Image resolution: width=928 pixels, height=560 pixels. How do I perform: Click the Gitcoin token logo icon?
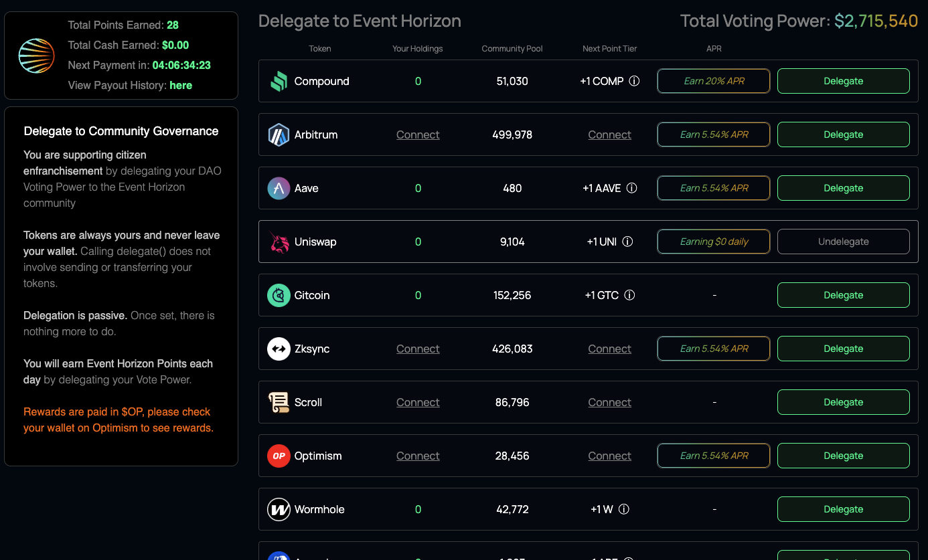pyautogui.click(x=279, y=295)
